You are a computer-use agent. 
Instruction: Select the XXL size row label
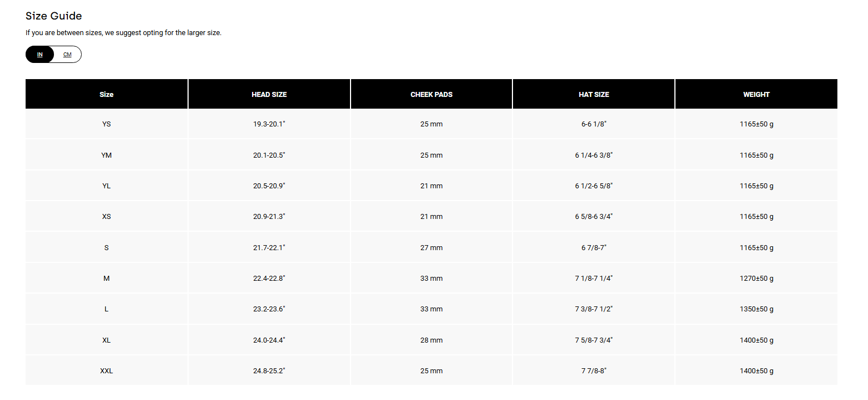point(106,371)
